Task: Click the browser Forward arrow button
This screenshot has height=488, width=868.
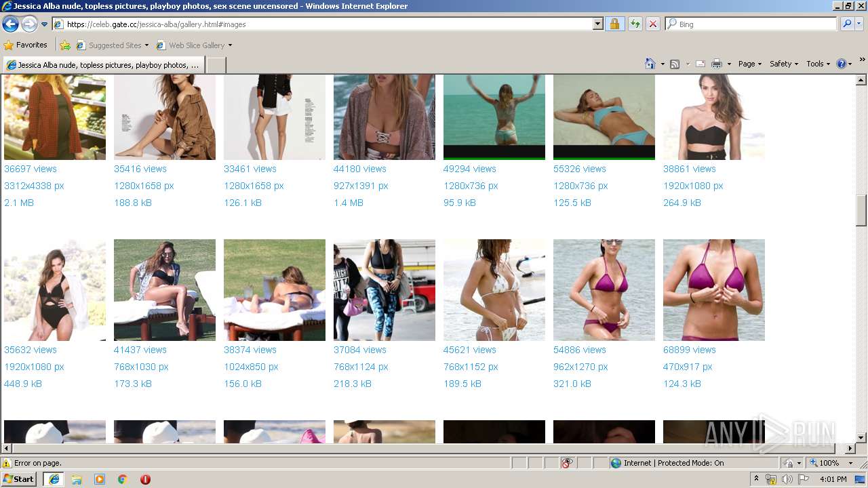Action: click(29, 24)
